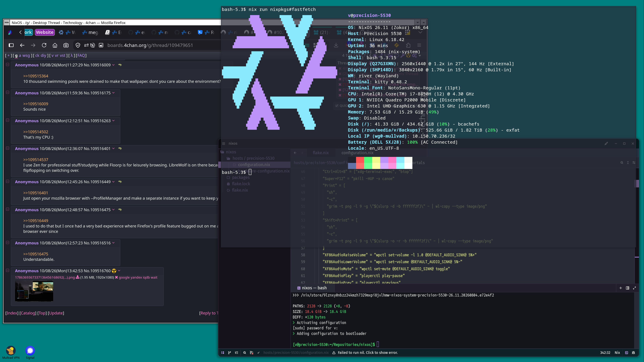Open the post menu arrow for No.109516516
644x362 pixels.
[x=114, y=243]
